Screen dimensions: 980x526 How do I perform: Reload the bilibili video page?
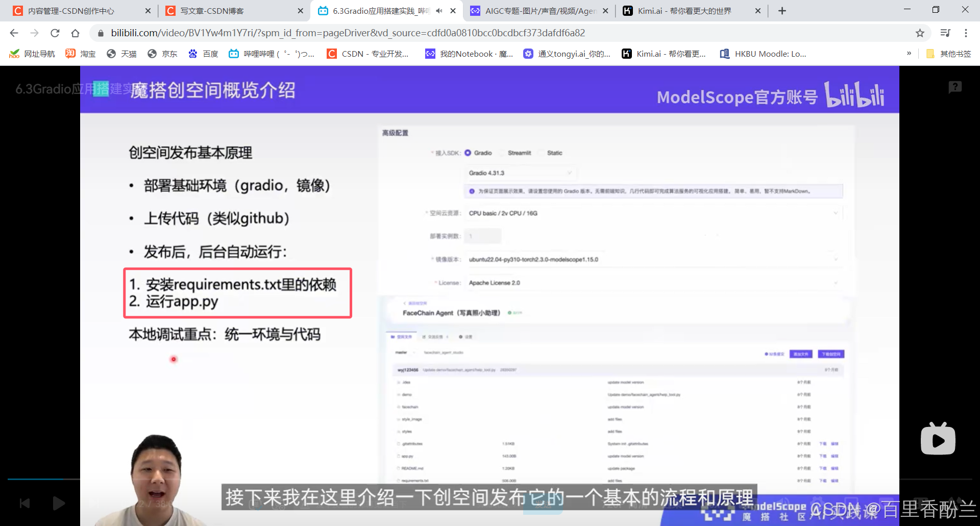pyautogui.click(x=55, y=33)
